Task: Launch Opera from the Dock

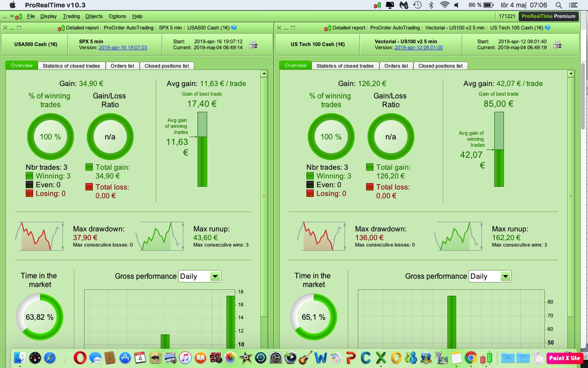Action: (x=80, y=357)
